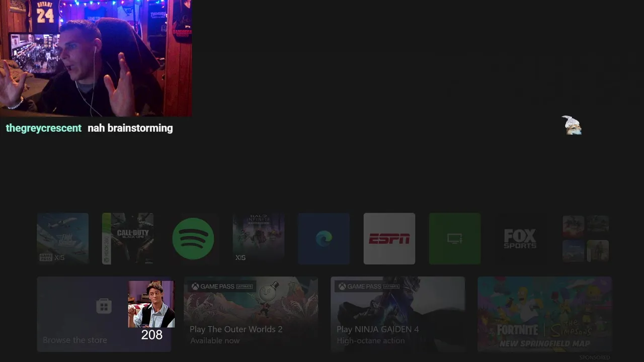Click the 'nah brainstorming' chat message
This screenshot has height=362, width=644.
click(130, 128)
